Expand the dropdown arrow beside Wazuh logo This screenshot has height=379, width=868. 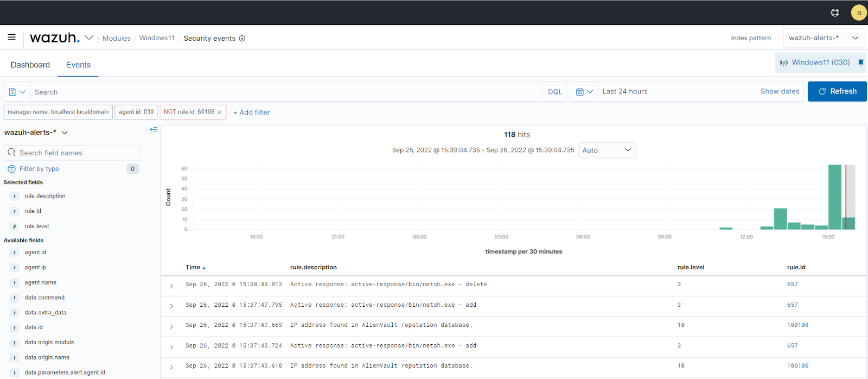pyautogui.click(x=89, y=37)
